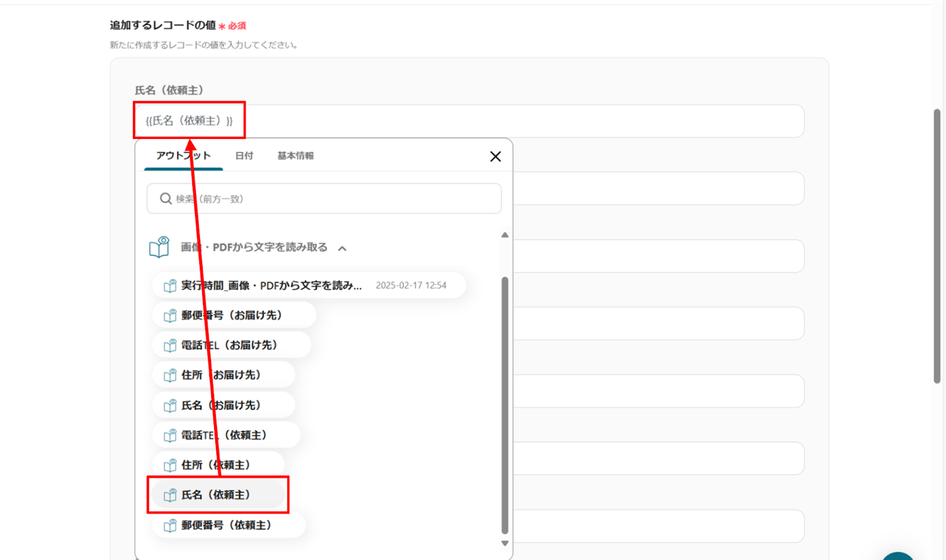Click the second record value input field
Screen dimensions: 946x560
point(659,189)
